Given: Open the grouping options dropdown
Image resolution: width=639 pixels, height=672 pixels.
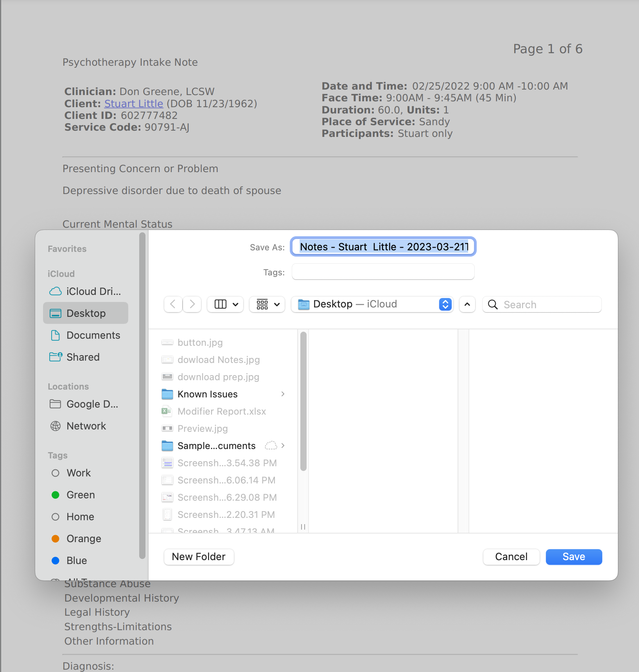Looking at the screenshot, I should coord(267,304).
